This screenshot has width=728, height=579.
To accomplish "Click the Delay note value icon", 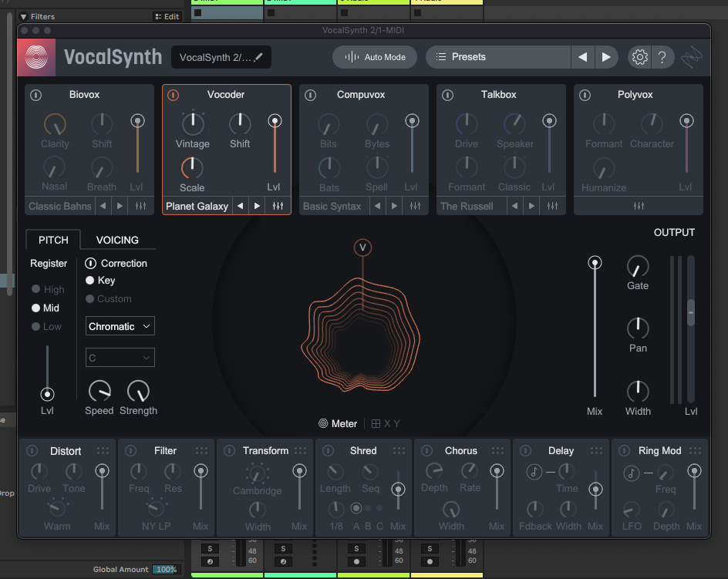I will (x=534, y=473).
